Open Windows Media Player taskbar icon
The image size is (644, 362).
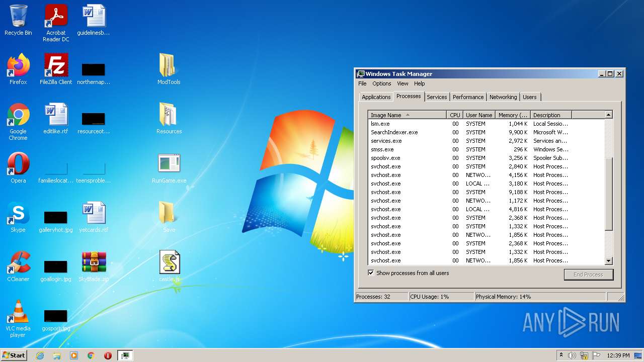(x=74, y=355)
